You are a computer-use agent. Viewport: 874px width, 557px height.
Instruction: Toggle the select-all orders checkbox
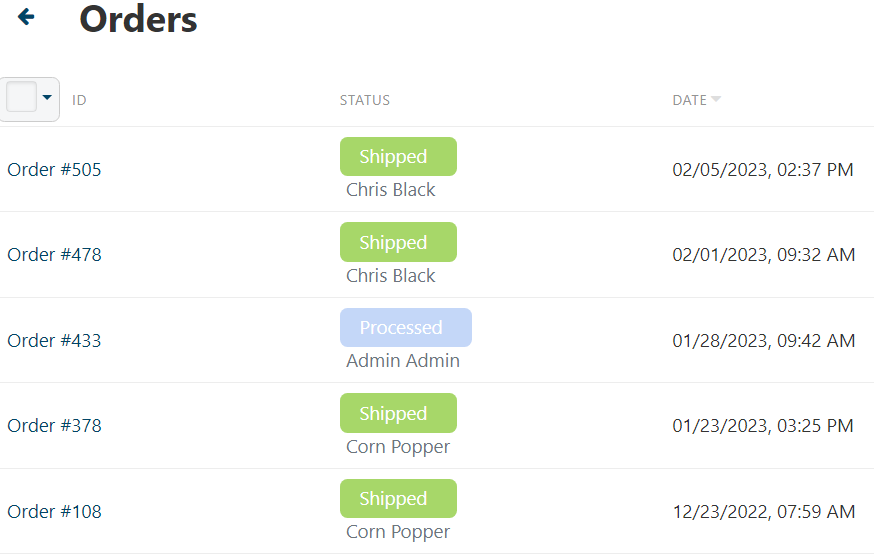click(x=21, y=98)
